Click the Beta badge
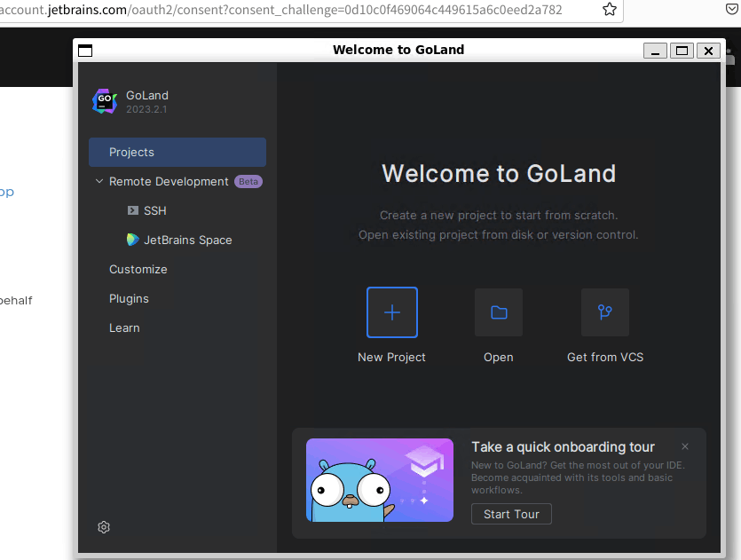 (248, 181)
